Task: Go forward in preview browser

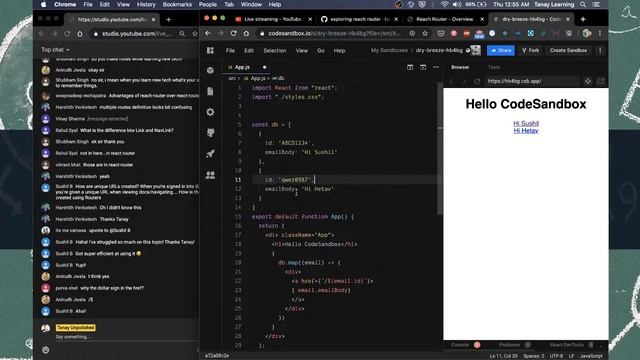Action: [x=464, y=81]
